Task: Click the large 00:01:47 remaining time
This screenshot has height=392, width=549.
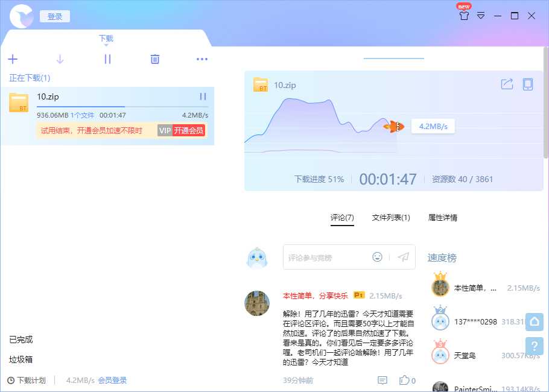Action: (x=388, y=179)
